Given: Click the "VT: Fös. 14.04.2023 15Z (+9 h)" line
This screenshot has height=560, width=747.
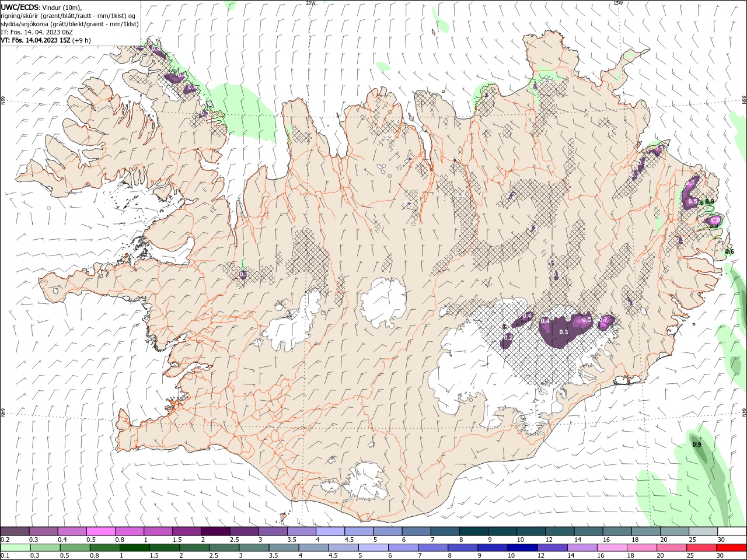Looking at the screenshot, I should [46, 40].
